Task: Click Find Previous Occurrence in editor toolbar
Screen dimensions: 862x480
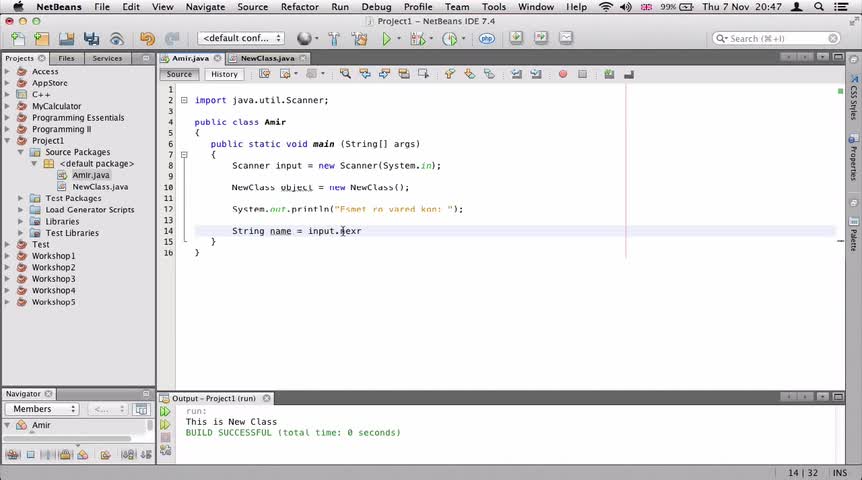Action: 365,74
